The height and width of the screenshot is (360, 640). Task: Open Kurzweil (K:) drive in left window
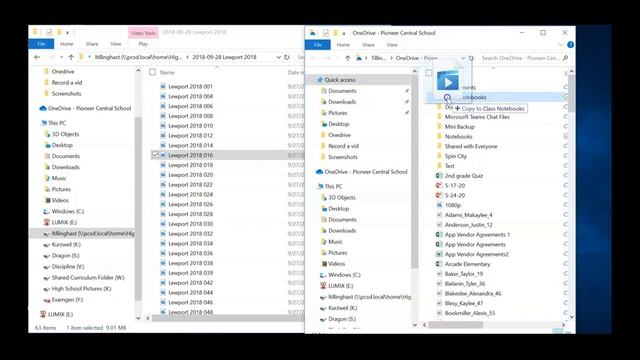click(66, 244)
